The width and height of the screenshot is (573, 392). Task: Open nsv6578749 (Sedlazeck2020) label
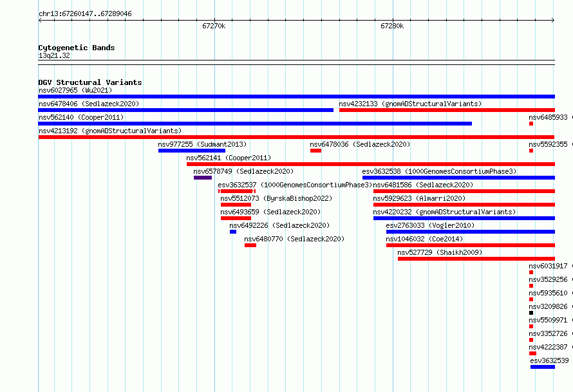[x=243, y=171]
